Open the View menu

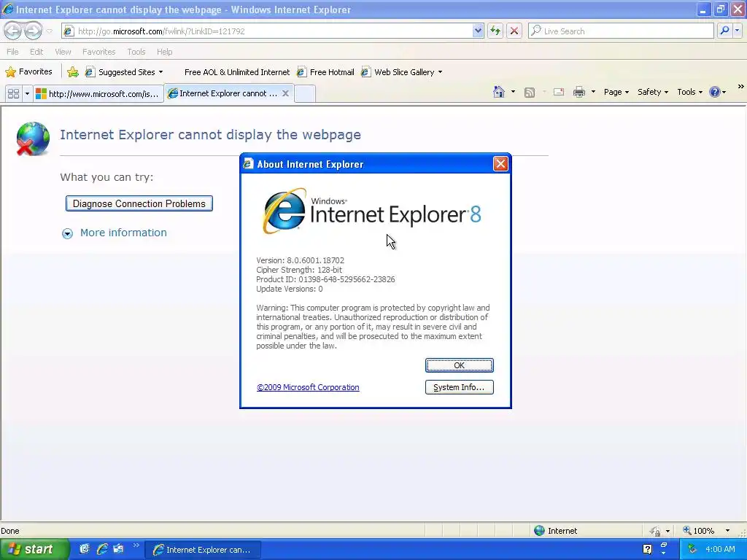pyautogui.click(x=63, y=52)
